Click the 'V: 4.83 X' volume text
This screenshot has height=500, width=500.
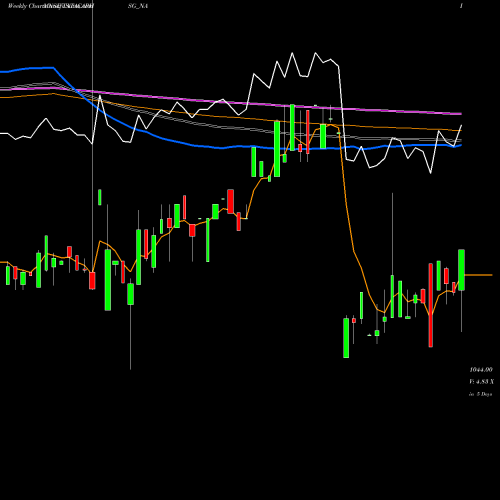(481, 382)
